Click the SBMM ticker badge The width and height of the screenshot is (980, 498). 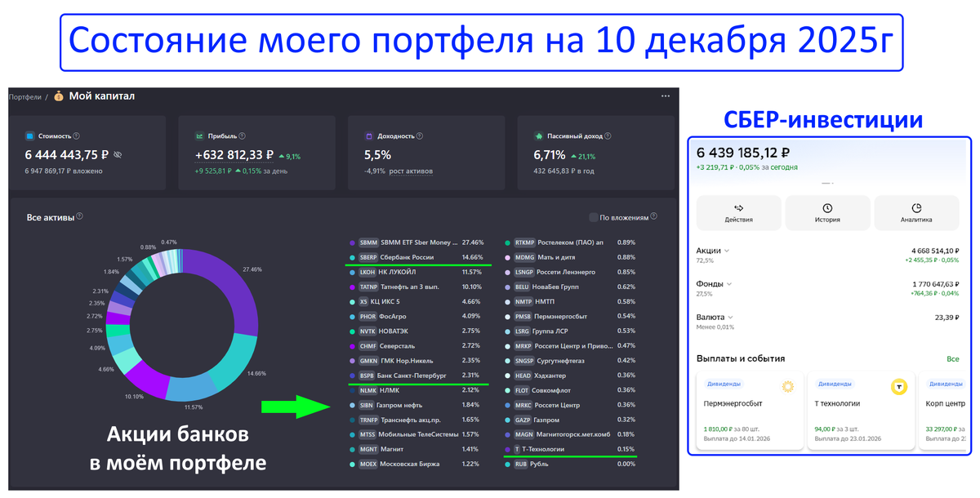point(368,242)
